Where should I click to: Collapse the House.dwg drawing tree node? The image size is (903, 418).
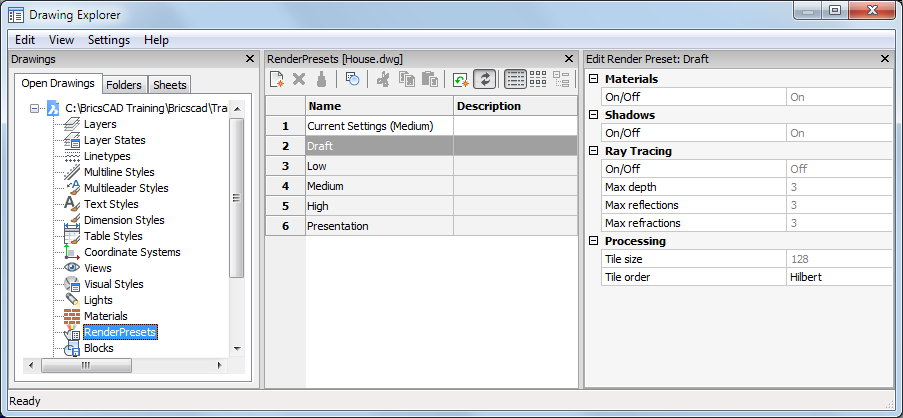tap(35, 108)
